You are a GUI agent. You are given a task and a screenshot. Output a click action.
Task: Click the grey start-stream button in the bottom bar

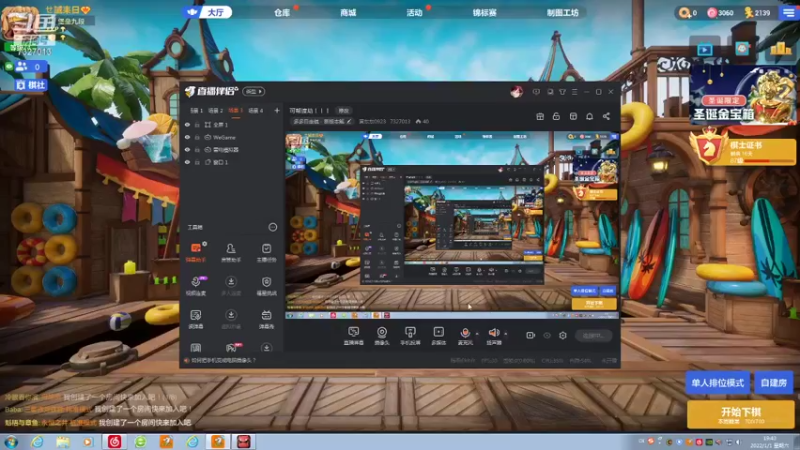pos(593,335)
